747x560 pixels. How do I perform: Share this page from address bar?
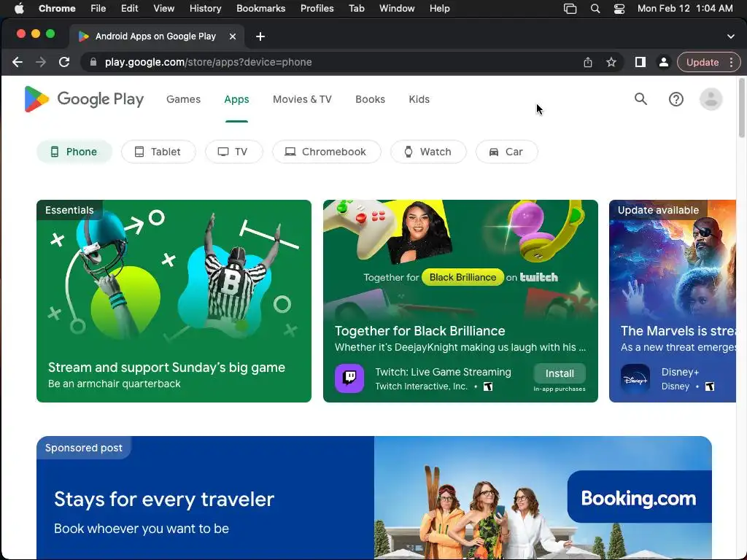(x=588, y=62)
